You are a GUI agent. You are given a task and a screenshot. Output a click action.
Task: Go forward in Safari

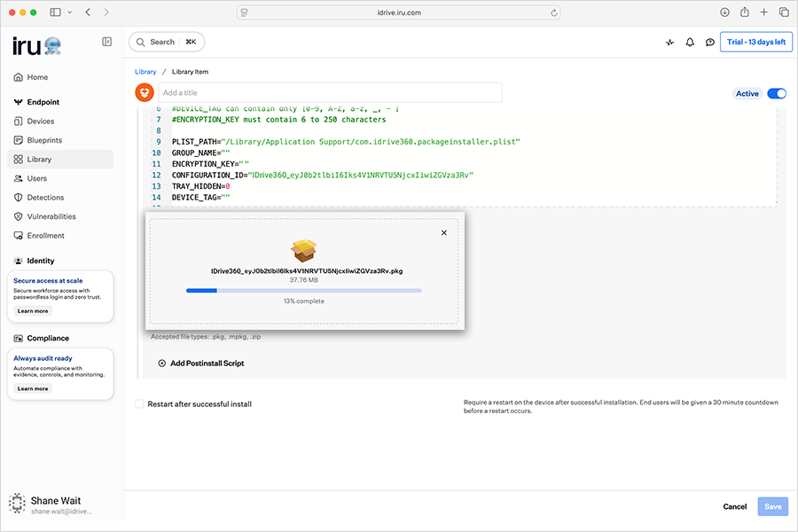(x=106, y=12)
